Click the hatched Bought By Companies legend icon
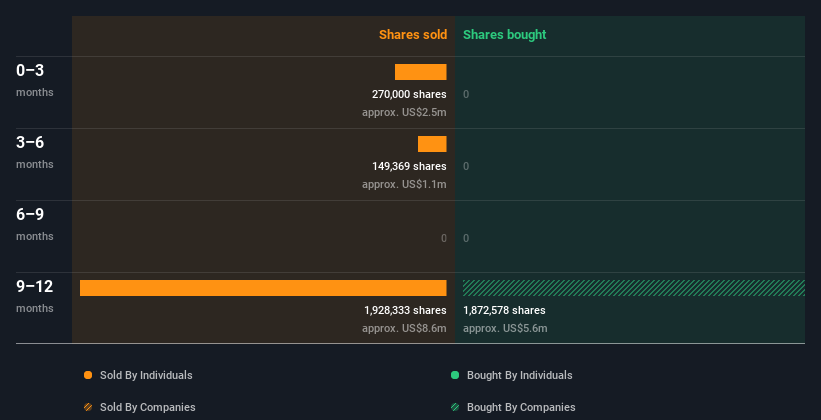The width and height of the screenshot is (821, 420). (455, 407)
